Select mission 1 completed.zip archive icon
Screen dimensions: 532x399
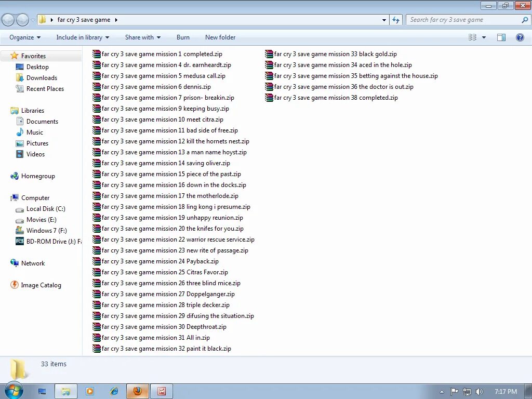click(x=96, y=54)
